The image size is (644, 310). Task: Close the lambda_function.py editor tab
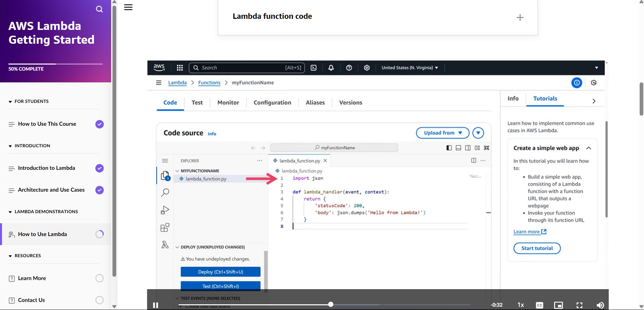tap(325, 161)
